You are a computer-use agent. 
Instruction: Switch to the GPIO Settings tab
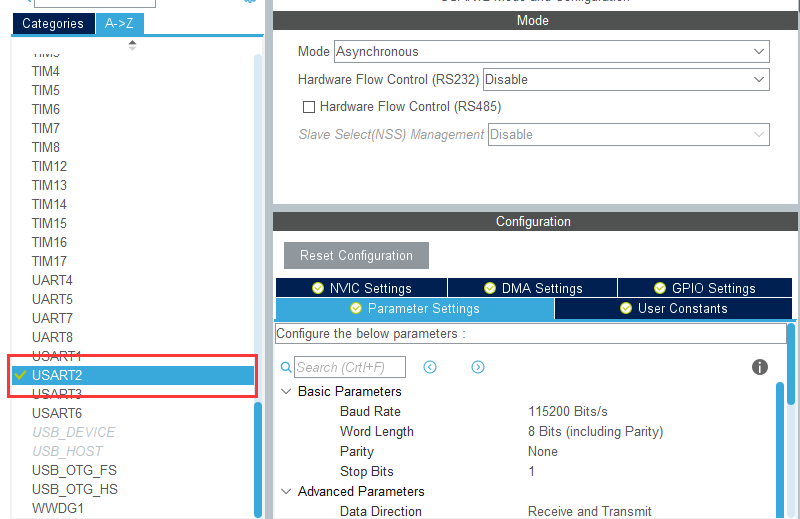[705, 288]
